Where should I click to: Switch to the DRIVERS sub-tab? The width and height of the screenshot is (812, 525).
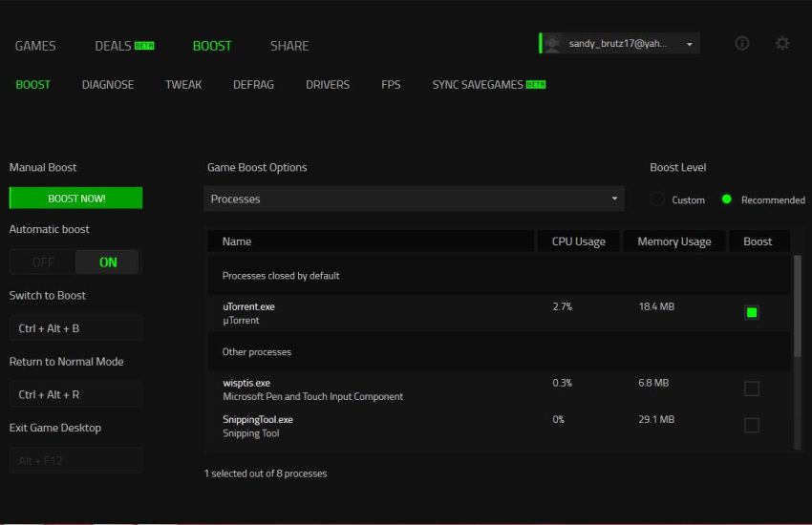click(x=328, y=85)
